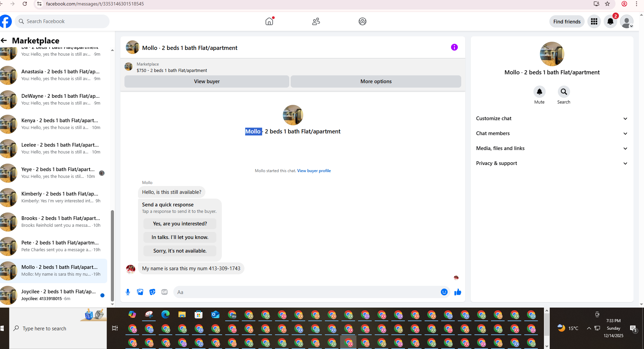Open File Explorer from taskbar
644x349 pixels.
click(182, 315)
